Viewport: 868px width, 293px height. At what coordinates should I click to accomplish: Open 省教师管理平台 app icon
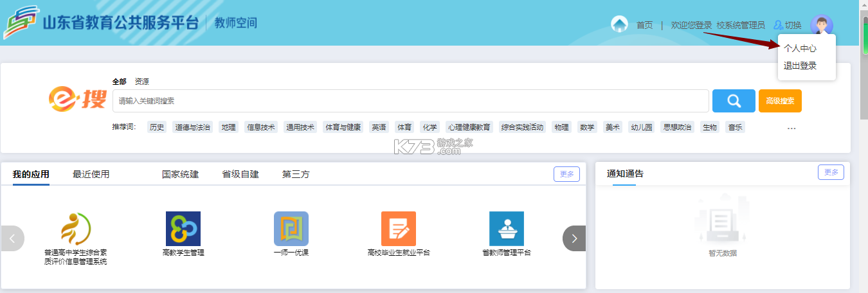(507, 229)
